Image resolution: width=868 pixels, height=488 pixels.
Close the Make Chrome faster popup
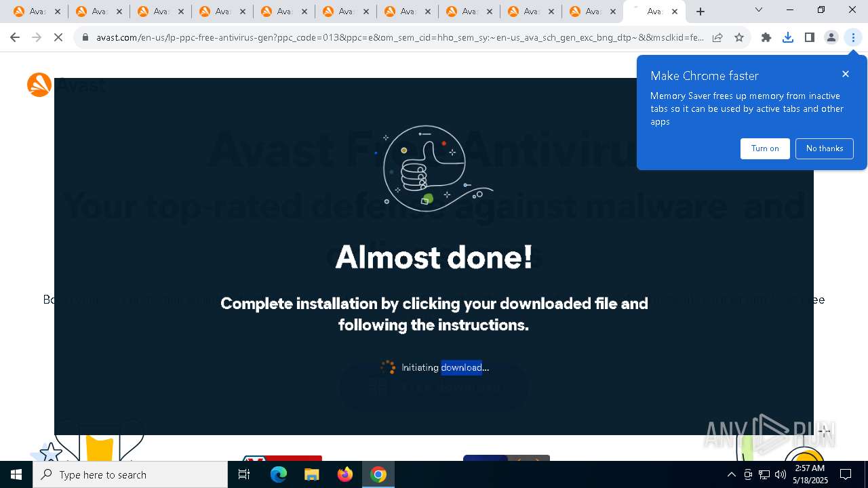click(846, 74)
